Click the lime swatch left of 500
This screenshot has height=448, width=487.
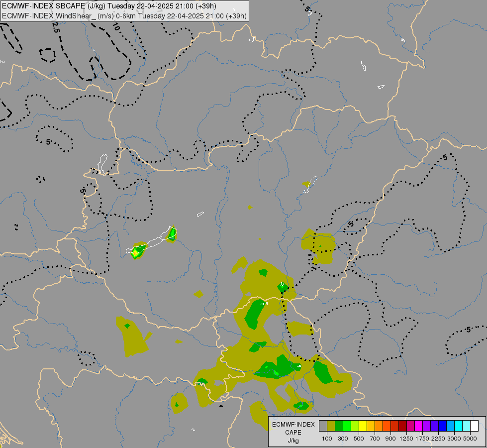coord(355,426)
